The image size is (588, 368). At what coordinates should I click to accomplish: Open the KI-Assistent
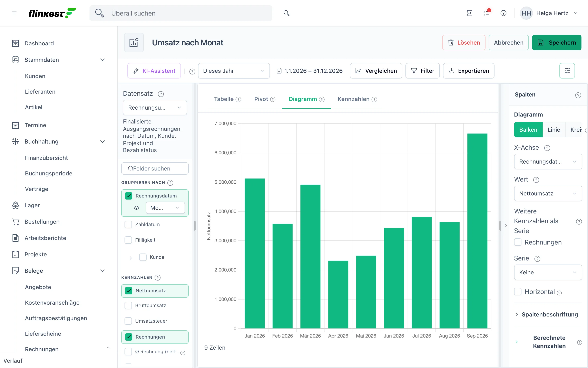pos(154,71)
